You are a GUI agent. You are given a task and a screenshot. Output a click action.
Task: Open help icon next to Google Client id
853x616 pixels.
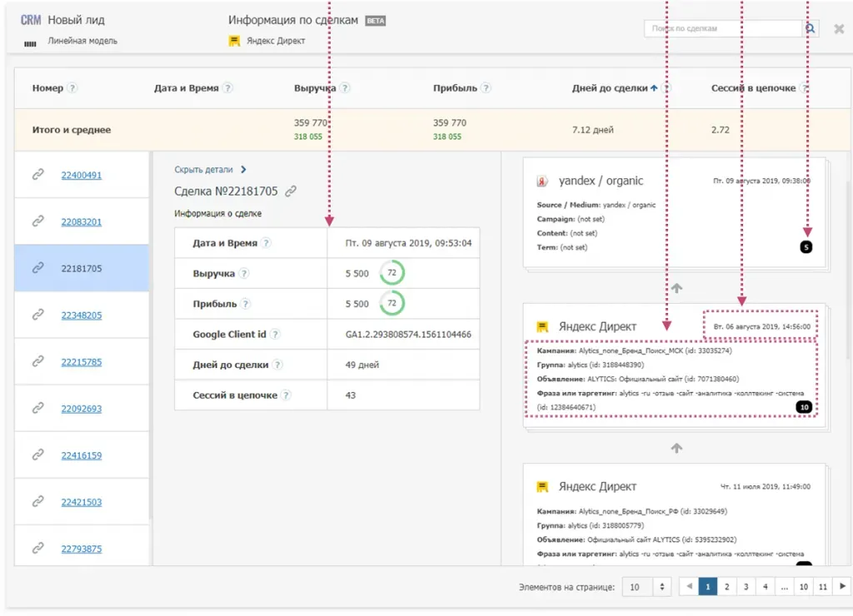[x=275, y=335]
